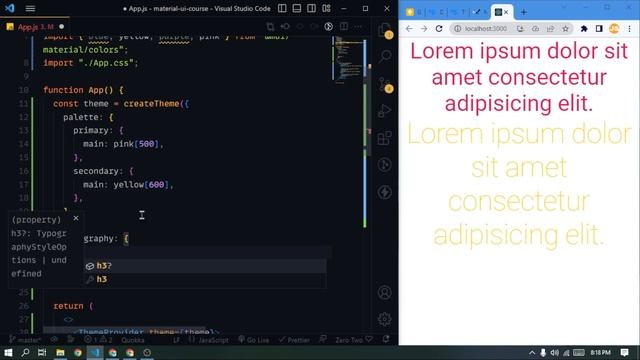Toggle the bottom panel layout icon
The height and width of the screenshot is (360, 640).
point(297,8)
